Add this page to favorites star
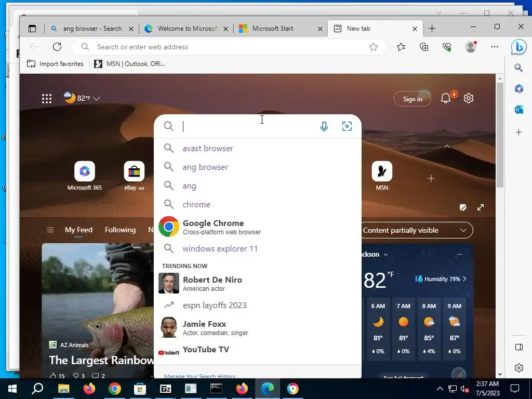Screen dimensions: 532x399 [x=374, y=47]
